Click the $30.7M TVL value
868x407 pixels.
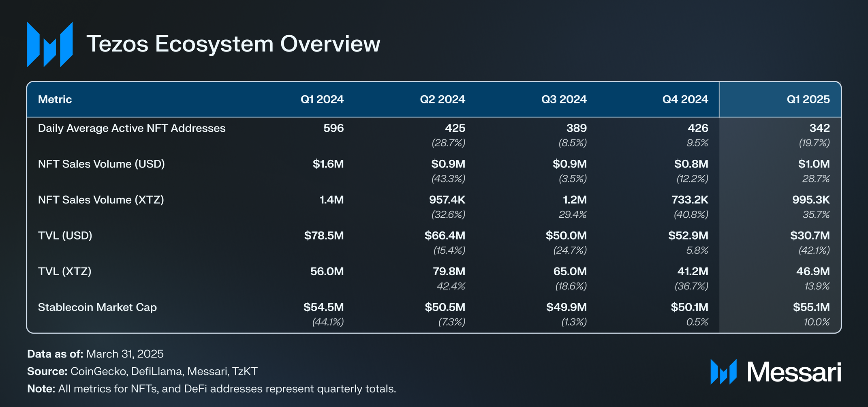click(810, 236)
